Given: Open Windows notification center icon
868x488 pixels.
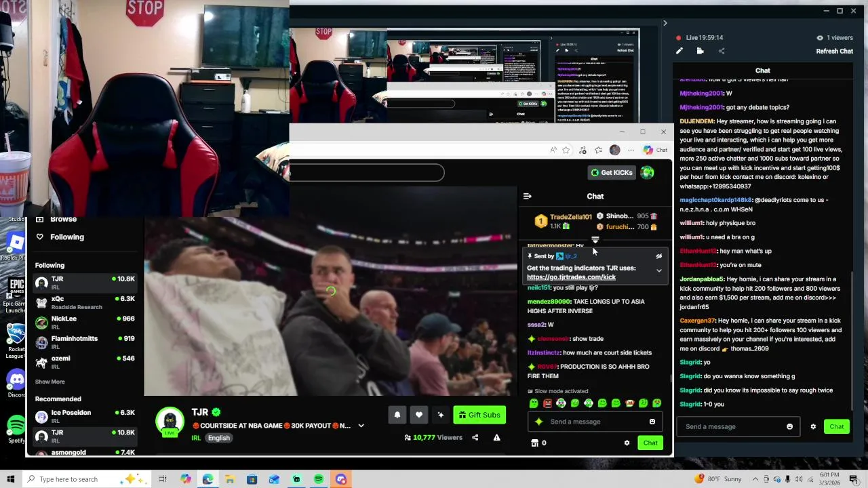Looking at the screenshot, I should tap(853, 479).
